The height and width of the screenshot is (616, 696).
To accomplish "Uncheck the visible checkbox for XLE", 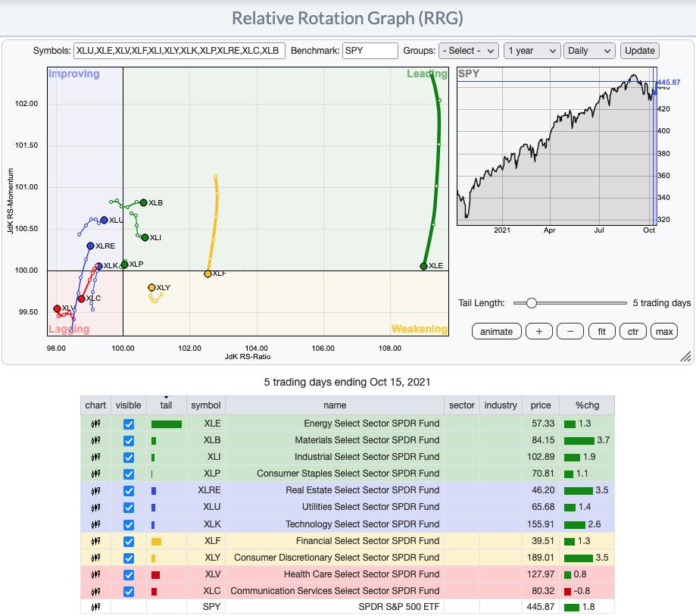I will pos(129,424).
